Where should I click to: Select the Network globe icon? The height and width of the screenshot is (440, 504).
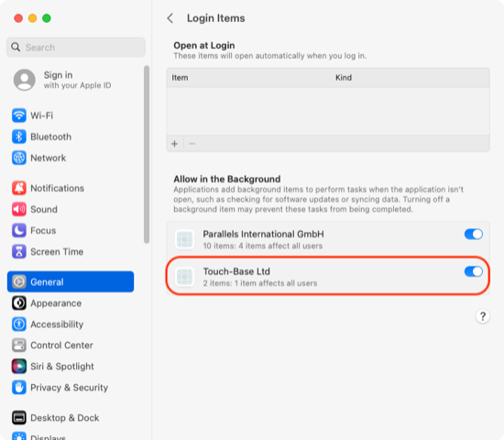tap(19, 158)
